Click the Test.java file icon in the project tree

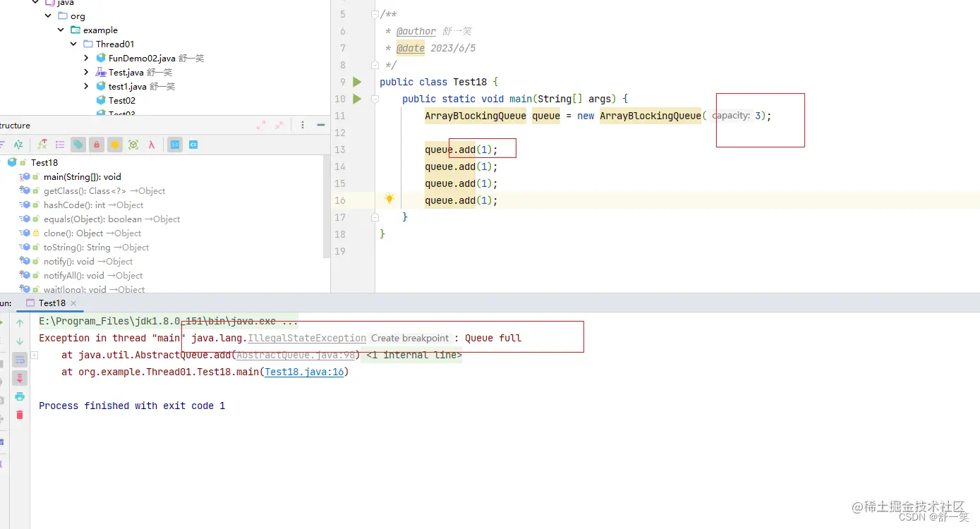(x=101, y=72)
